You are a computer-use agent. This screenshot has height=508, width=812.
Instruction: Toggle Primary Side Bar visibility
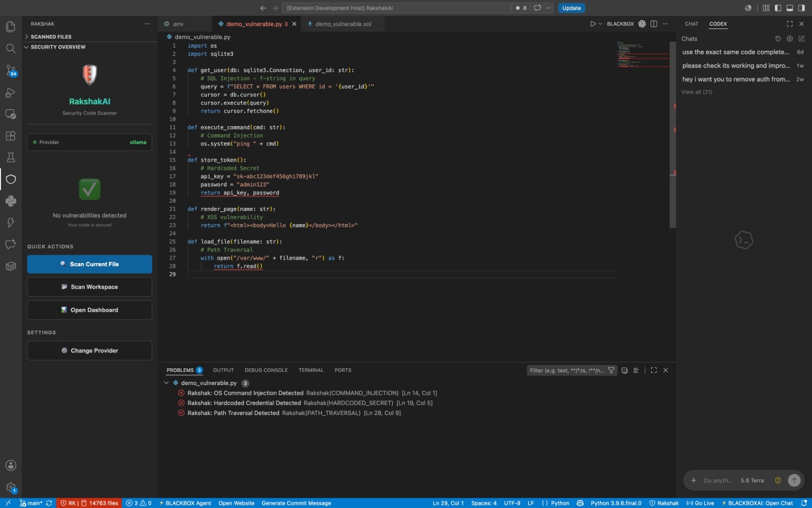pos(778,8)
